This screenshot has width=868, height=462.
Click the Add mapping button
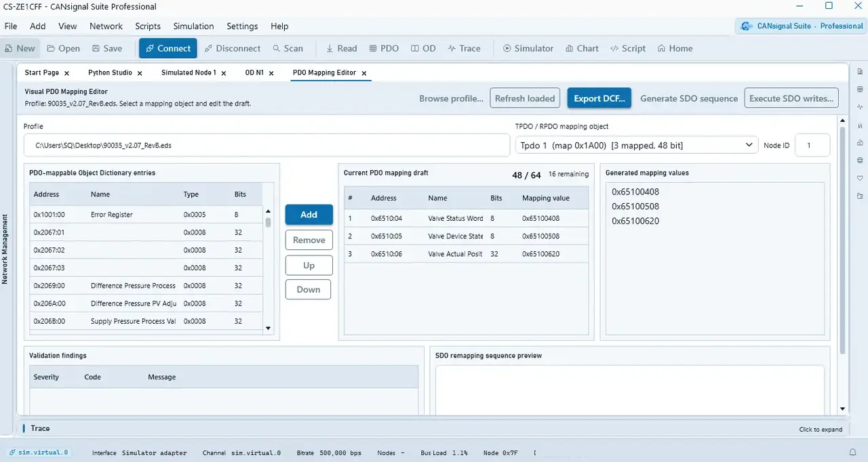tap(309, 215)
